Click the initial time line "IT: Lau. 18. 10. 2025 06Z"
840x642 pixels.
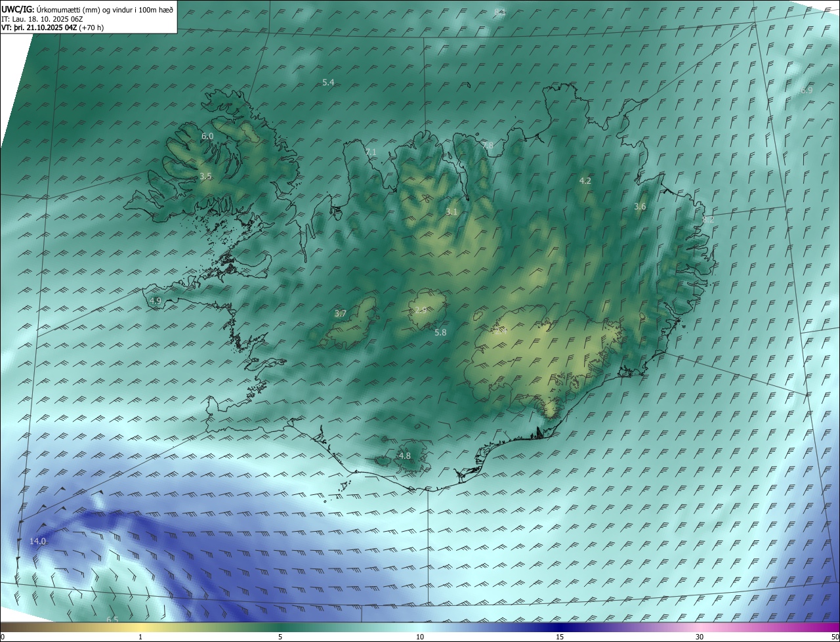[x=42, y=18]
